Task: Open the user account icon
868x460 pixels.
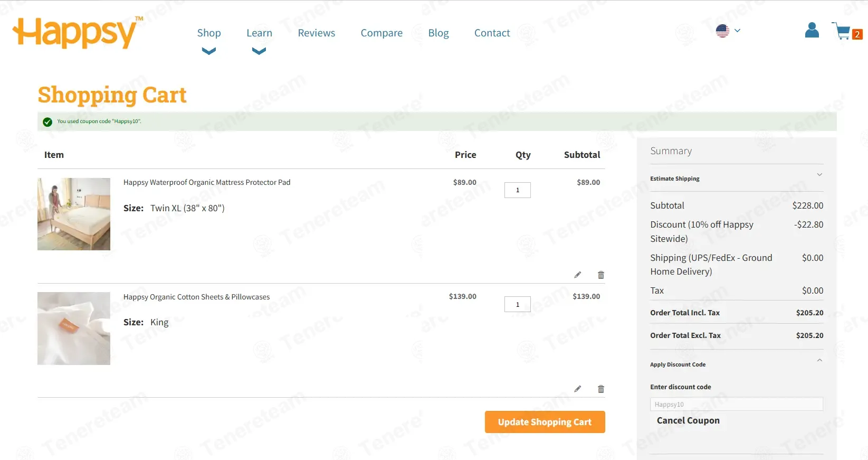Action: click(x=812, y=30)
